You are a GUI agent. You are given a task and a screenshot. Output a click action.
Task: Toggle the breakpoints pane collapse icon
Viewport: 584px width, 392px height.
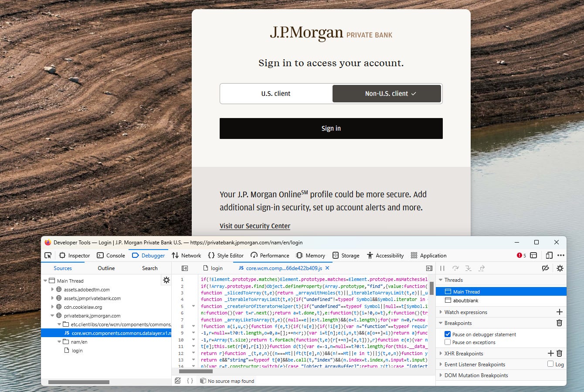(x=429, y=268)
